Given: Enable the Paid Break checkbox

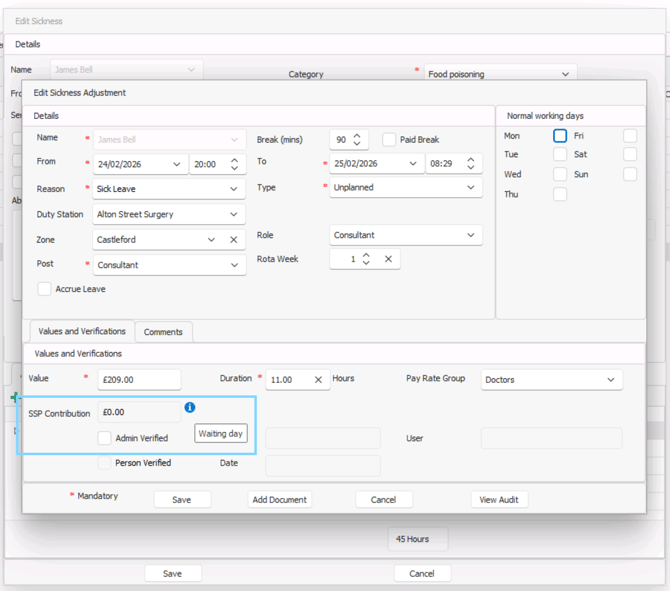Looking at the screenshot, I should (389, 140).
